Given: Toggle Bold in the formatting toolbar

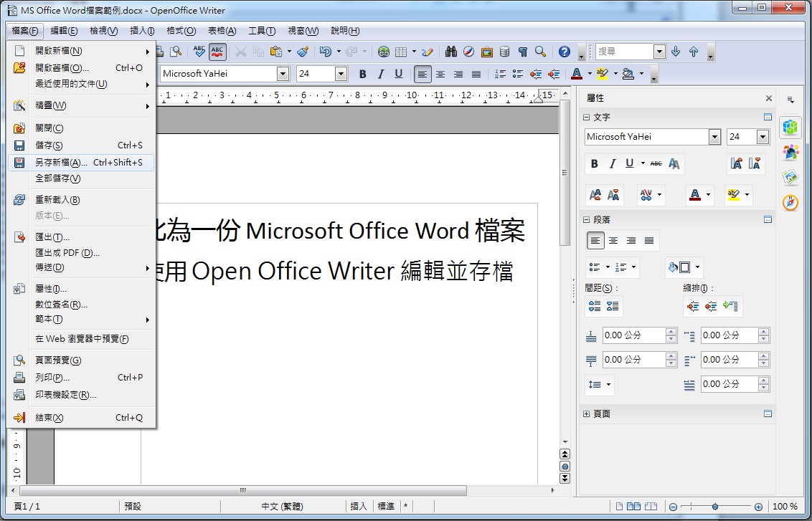Looking at the screenshot, I should (362, 74).
